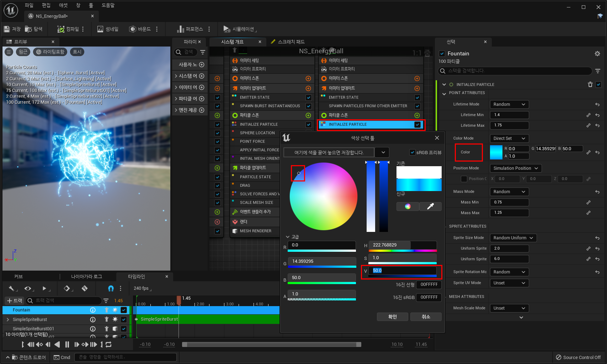Open the Sprite Size Mode dropdown
Image resolution: width=607 pixels, height=364 pixels.
coord(513,238)
